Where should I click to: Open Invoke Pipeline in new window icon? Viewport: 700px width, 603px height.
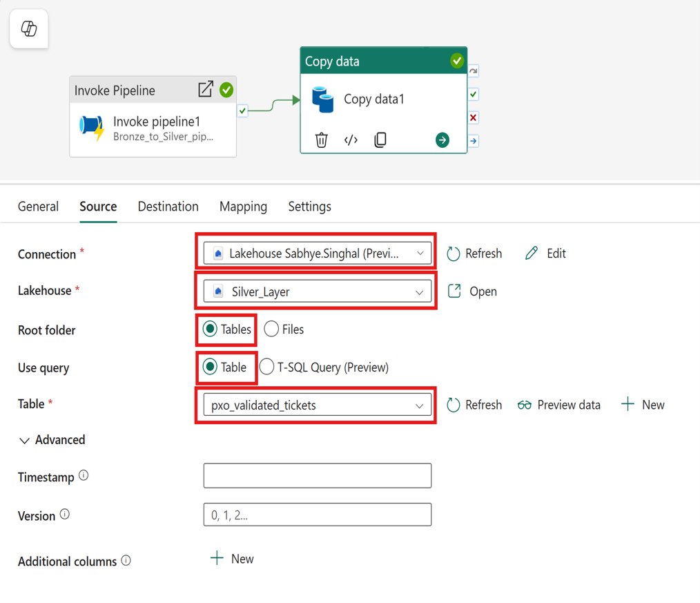[206, 89]
